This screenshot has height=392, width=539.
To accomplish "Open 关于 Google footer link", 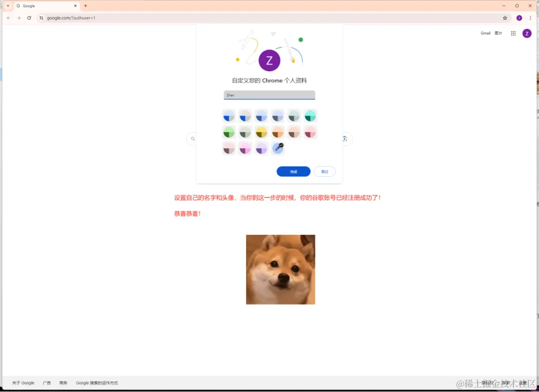I will point(23,383).
